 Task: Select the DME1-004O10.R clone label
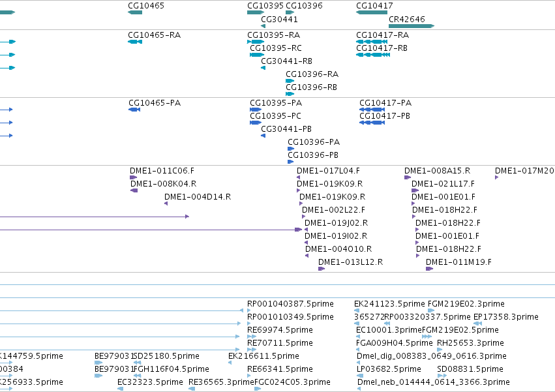click(x=338, y=250)
